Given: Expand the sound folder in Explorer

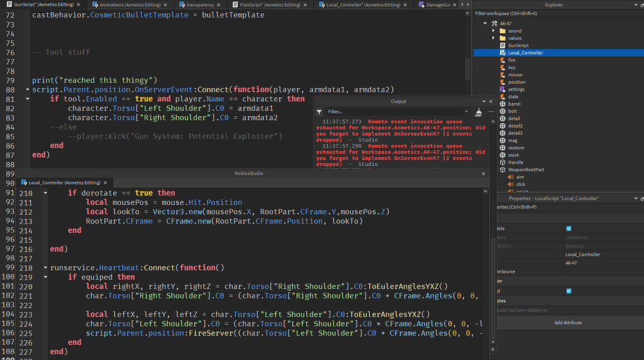Looking at the screenshot, I should click(x=494, y=31).
